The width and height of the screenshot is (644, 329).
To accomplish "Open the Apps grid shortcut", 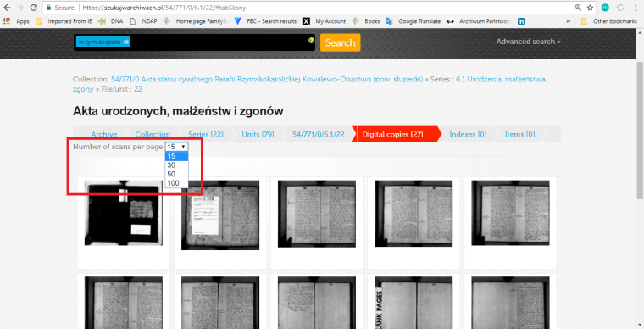I will click(16, 21).
